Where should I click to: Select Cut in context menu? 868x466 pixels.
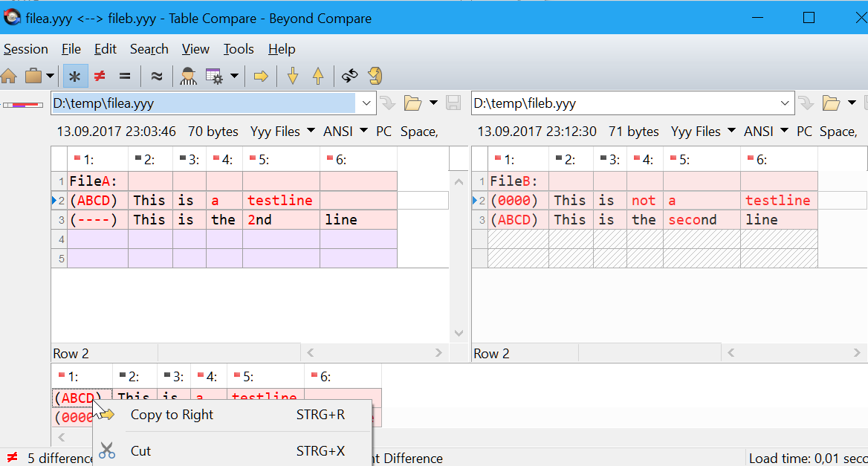[233, 451]
